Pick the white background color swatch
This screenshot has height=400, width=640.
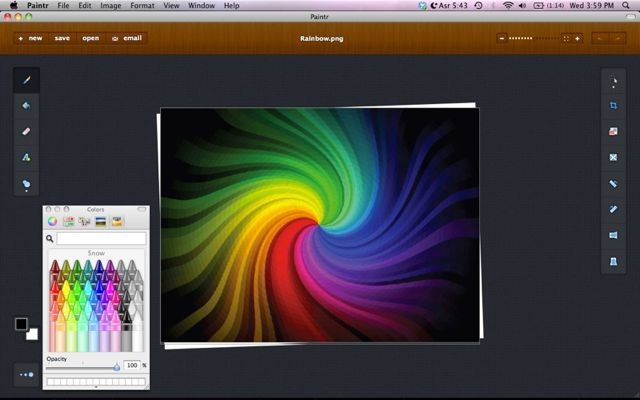(32, 334)
